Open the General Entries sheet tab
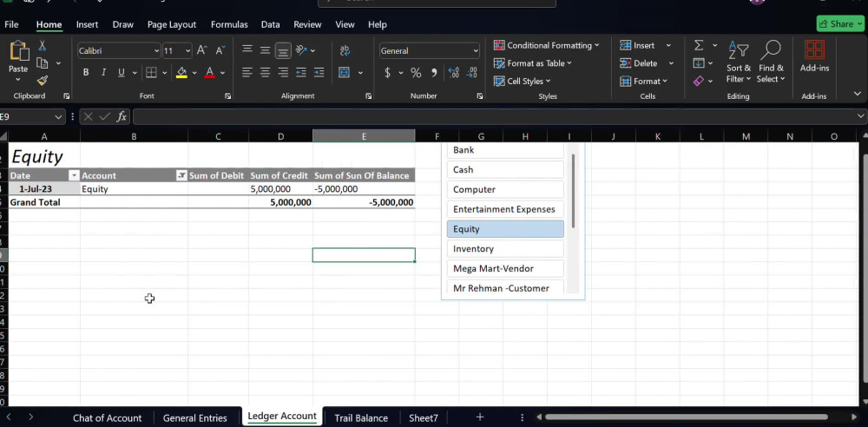Image resolution: width=868 pixels, height=427 pixels. coord(194,417)
